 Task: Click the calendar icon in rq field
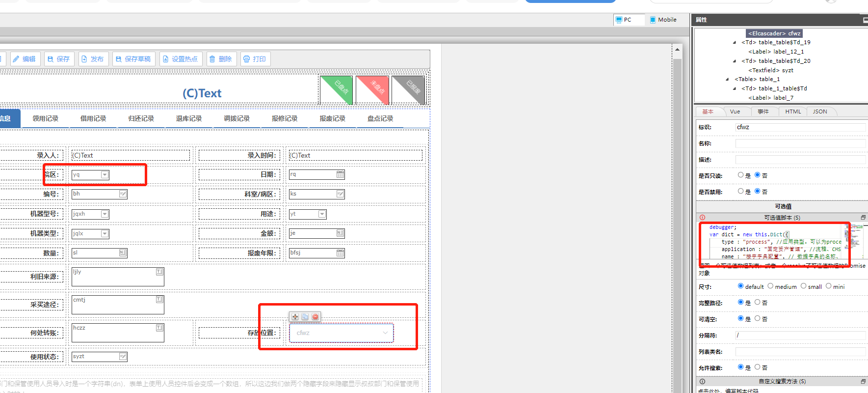pyautogui.click(x=341, y=174)
